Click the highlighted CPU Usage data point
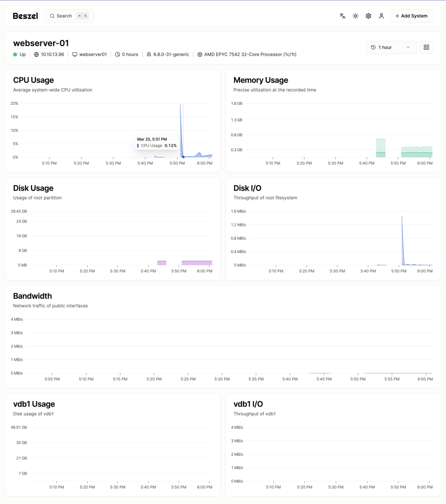Image resolution: width=446 pixels, height=504 pixels. pos(183,157)
